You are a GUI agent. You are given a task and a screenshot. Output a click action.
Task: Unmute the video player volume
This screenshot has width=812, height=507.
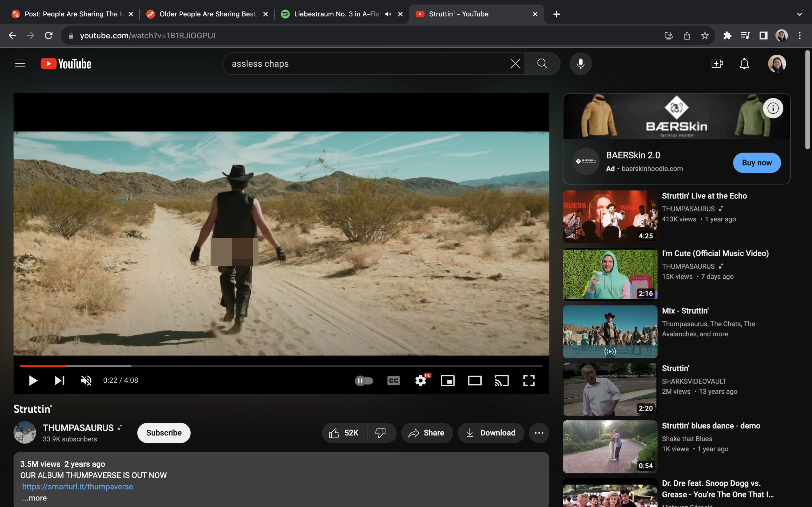(86, 380)
